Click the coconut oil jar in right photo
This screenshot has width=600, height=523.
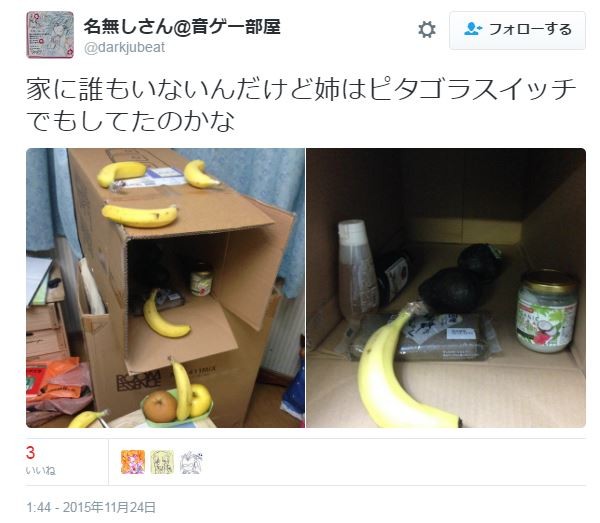[546, 312]
